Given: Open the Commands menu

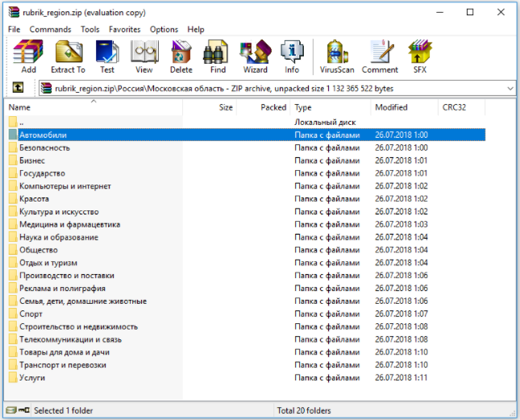Looking at the screenshot, I should (x=50, y=29).
